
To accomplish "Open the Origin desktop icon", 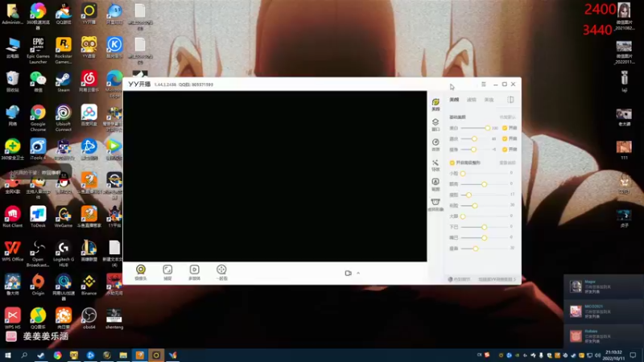I will point(38,285).
